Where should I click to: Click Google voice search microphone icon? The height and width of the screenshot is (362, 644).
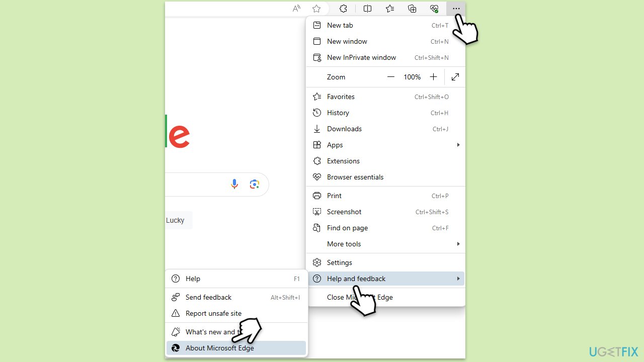click(x=234, y=185)
